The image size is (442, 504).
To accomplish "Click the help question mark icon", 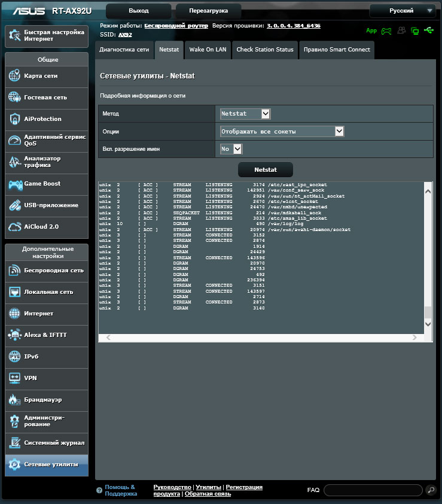I will click(x=99, y=490).
